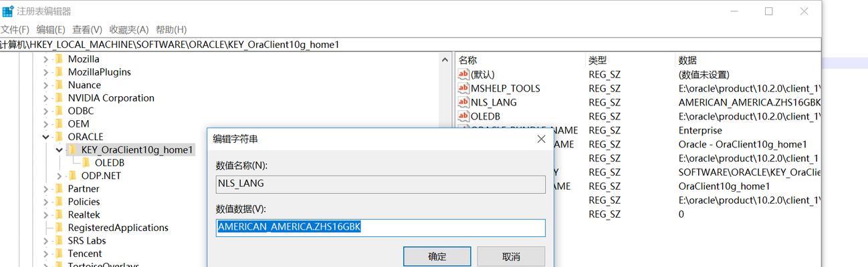Screen dimensions: 868x267
Task: Expand the Policies tree node
Action: tap(46, 202)
